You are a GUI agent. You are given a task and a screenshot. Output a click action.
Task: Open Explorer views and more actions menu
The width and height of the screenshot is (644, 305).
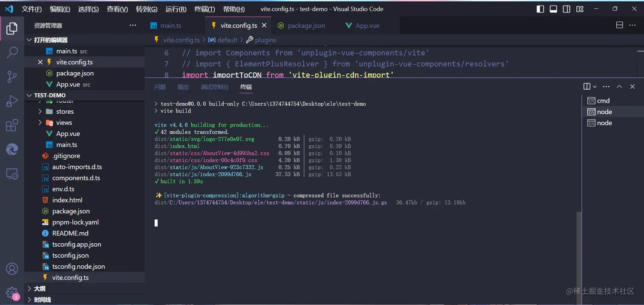tap(133, 26)
